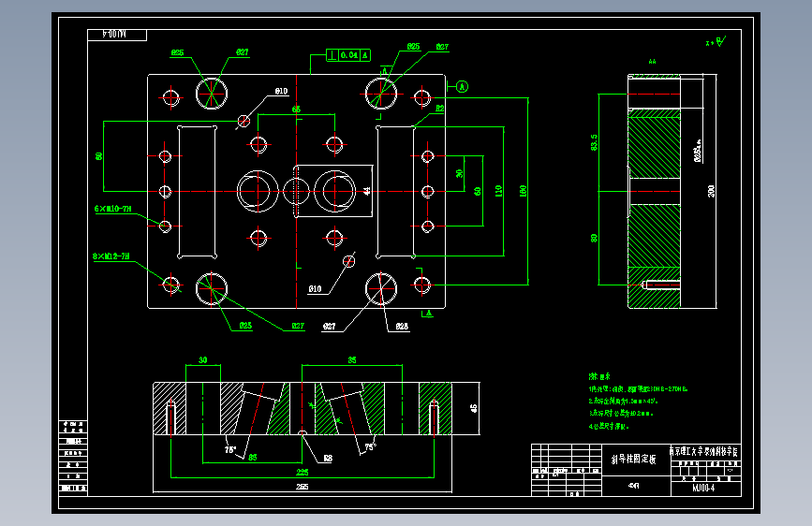Click the 6×M10-7H thread callout
812x526 pixels.
coord(113,209)
